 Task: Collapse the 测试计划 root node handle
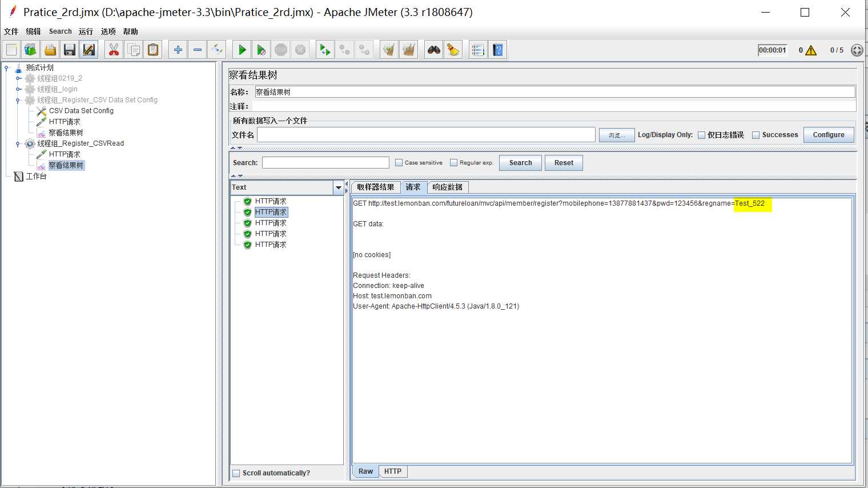pyautogui.click(x=7, y=68)
